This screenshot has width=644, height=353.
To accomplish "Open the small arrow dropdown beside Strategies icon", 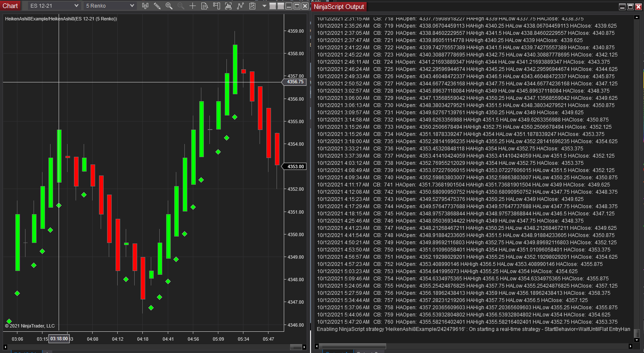I will coord(264,6).
